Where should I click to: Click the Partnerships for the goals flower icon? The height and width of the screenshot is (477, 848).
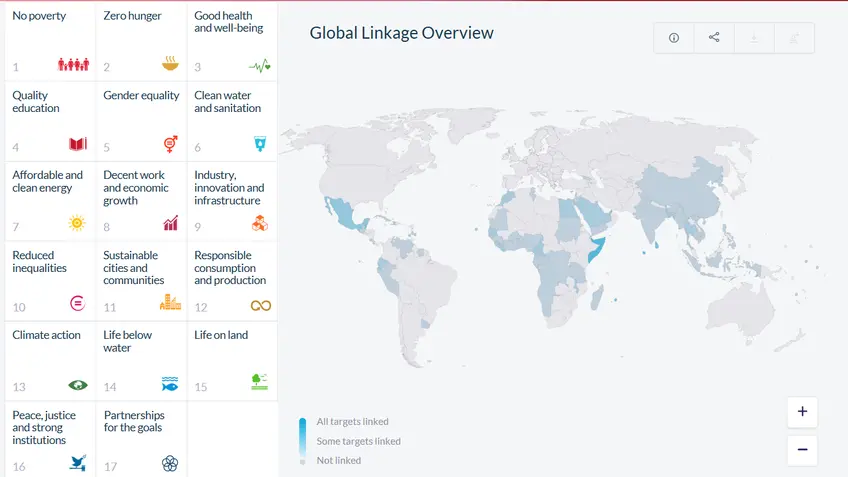(x=170, y=463)
